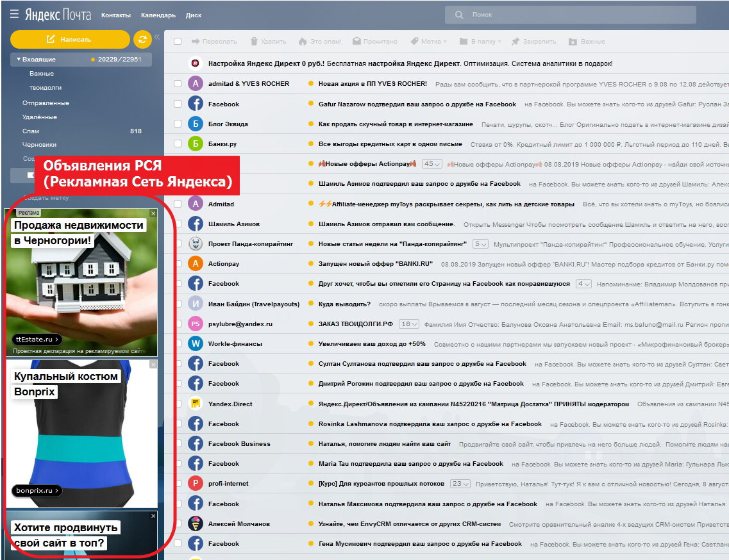This screenshot has height=560, width=729.
Task: Click the Facebook Business sender avatar
Action: pos(196,443)
